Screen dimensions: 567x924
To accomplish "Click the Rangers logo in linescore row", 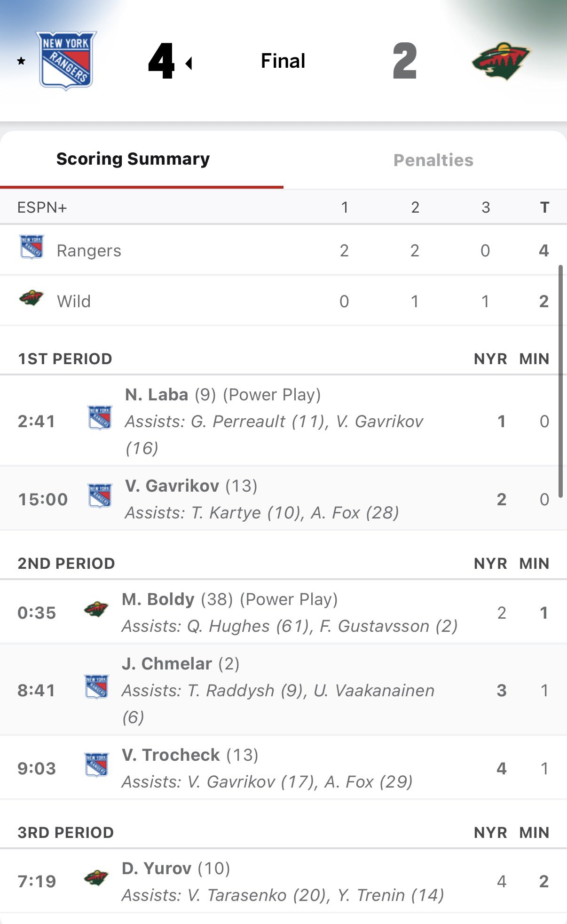I will pos(31,247).
